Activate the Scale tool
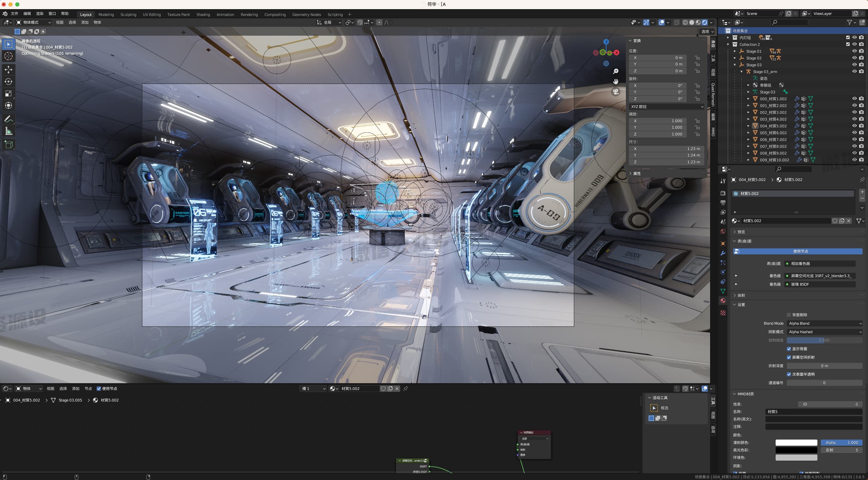The height and width of the screenshot is (480, 868). click(x=8, y=93)
